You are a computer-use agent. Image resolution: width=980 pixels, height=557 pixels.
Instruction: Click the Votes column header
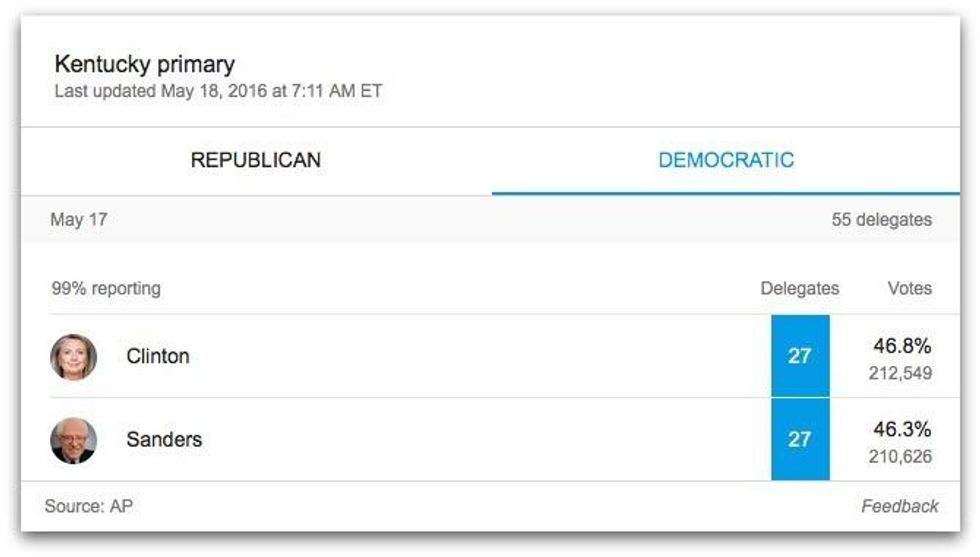coord(909,289)
